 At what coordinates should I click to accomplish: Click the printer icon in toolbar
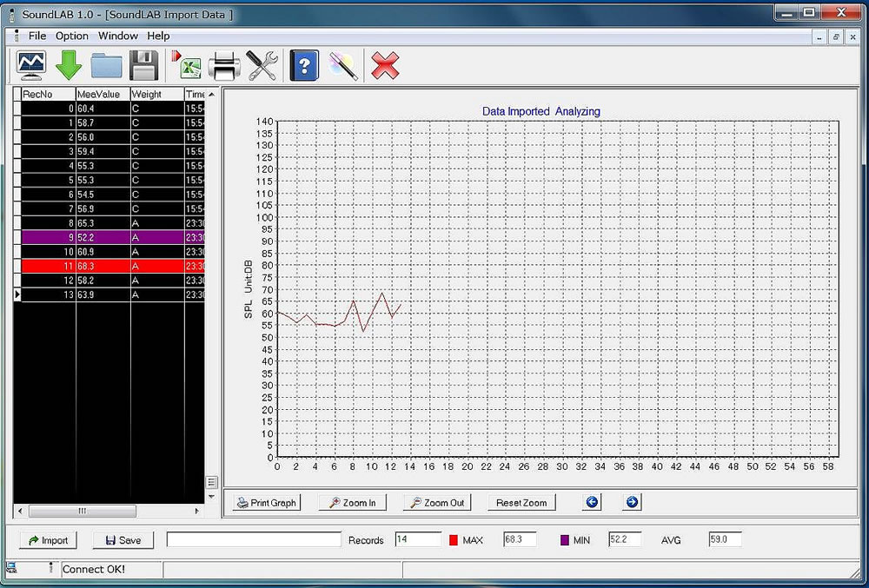click(x=224, y=65)
